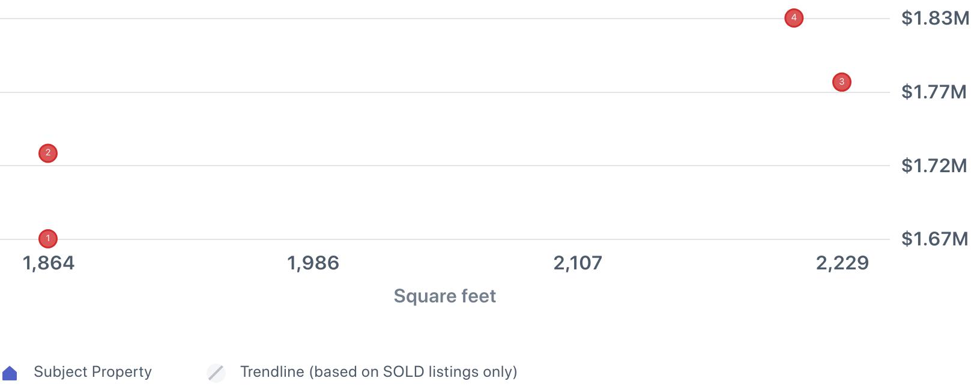980x390 pixels.
Task: Click the red comparable marker numbered 1
Action: [x=48, y=239]
